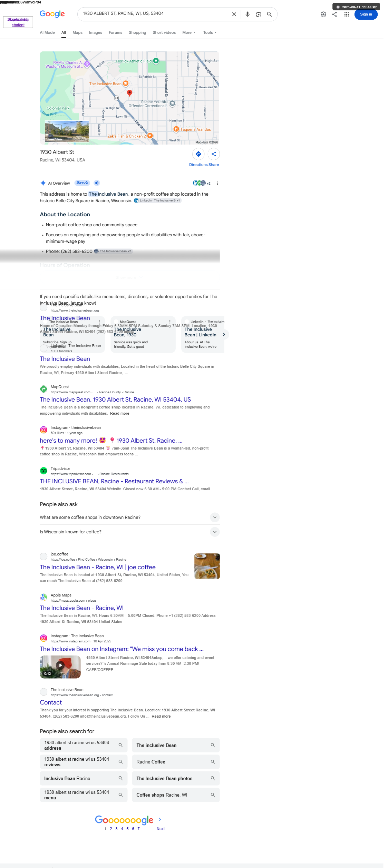Click 'Read more' in MapQuest snippet
Viewport: 388px width, 868px height.
pos(119,413)
